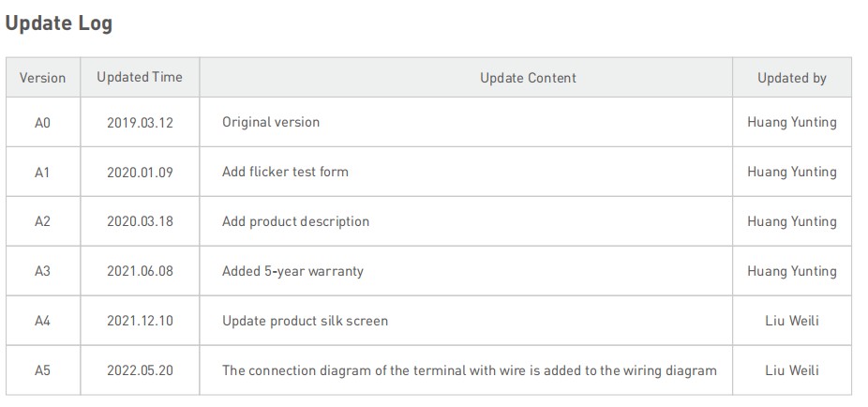Select the Original version text
Screen dimensions: 868x407
[271, 122]
